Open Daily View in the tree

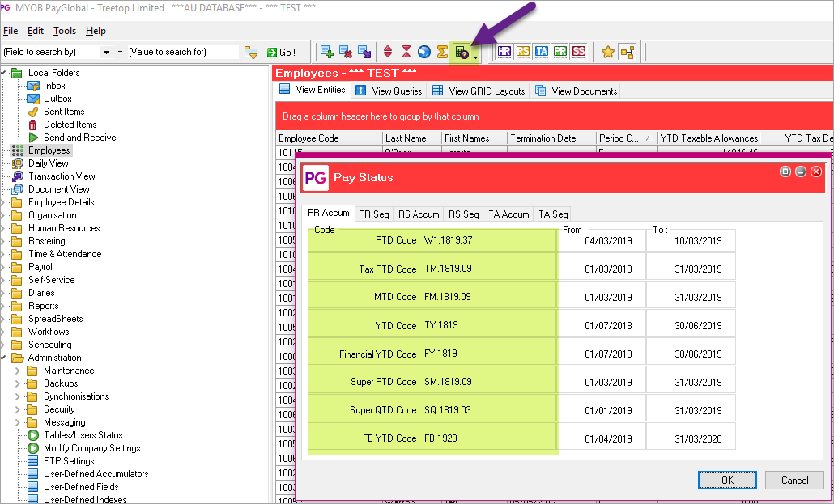click(48, 163)
